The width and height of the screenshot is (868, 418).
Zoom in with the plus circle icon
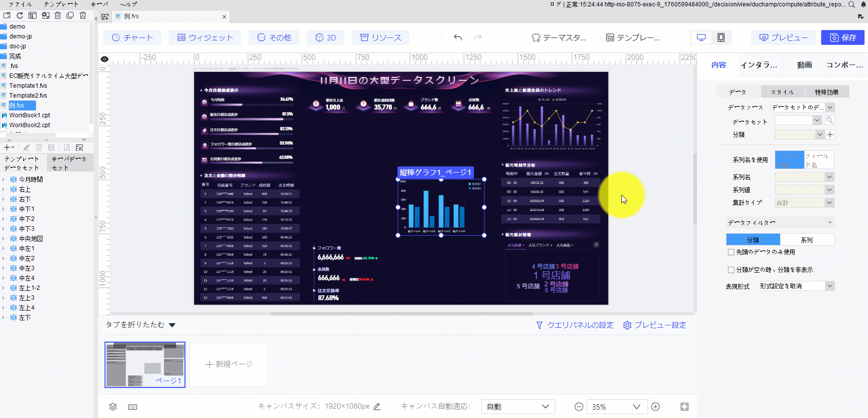coord(655,407)
